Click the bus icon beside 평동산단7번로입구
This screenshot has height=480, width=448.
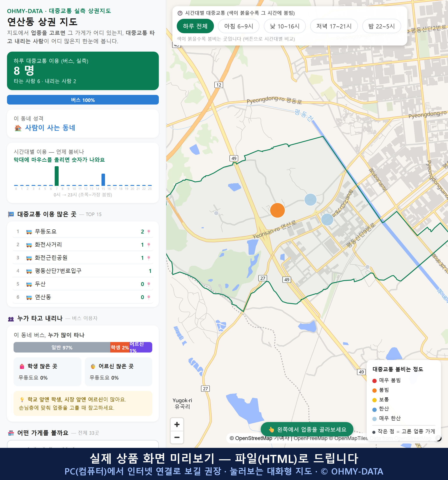pos(29,271)
